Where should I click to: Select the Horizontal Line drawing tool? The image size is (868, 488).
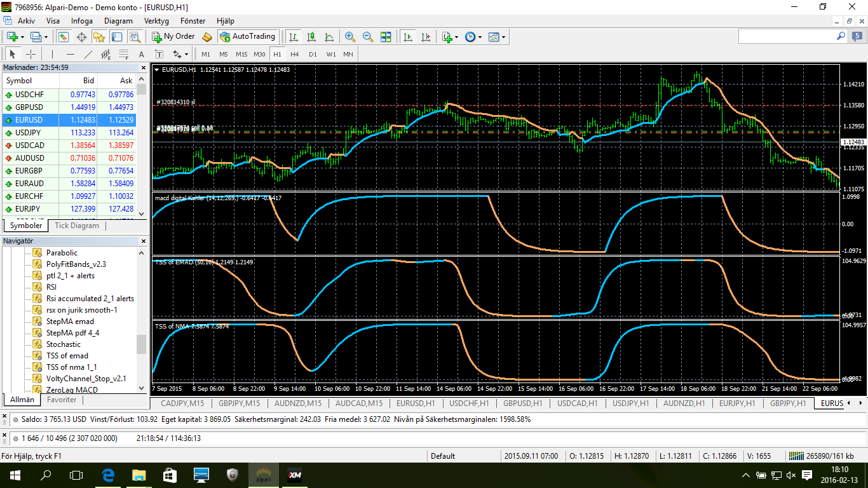[x=70, y=54]
